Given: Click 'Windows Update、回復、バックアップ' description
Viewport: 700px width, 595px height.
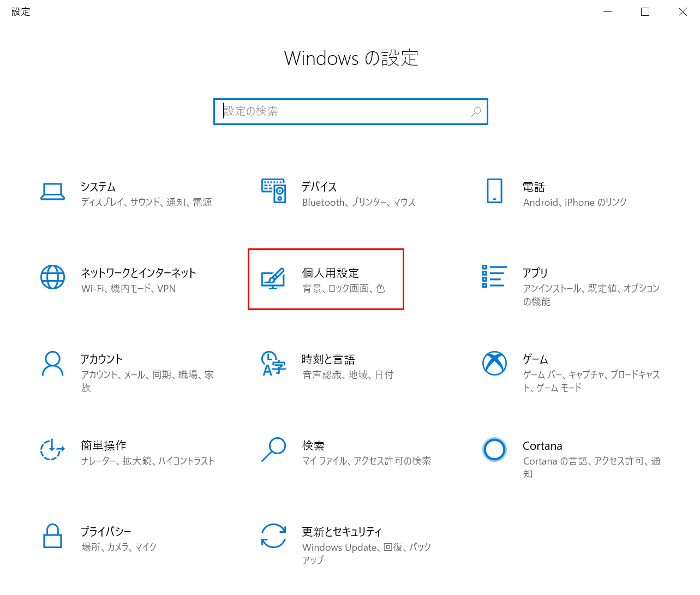Looking at the screenshot, I should [x=367, y=553].
